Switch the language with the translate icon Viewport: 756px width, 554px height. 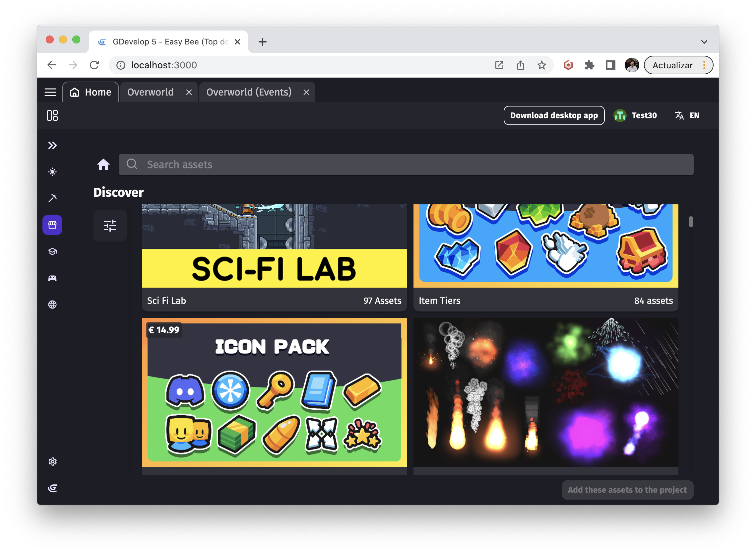(679, 115)
